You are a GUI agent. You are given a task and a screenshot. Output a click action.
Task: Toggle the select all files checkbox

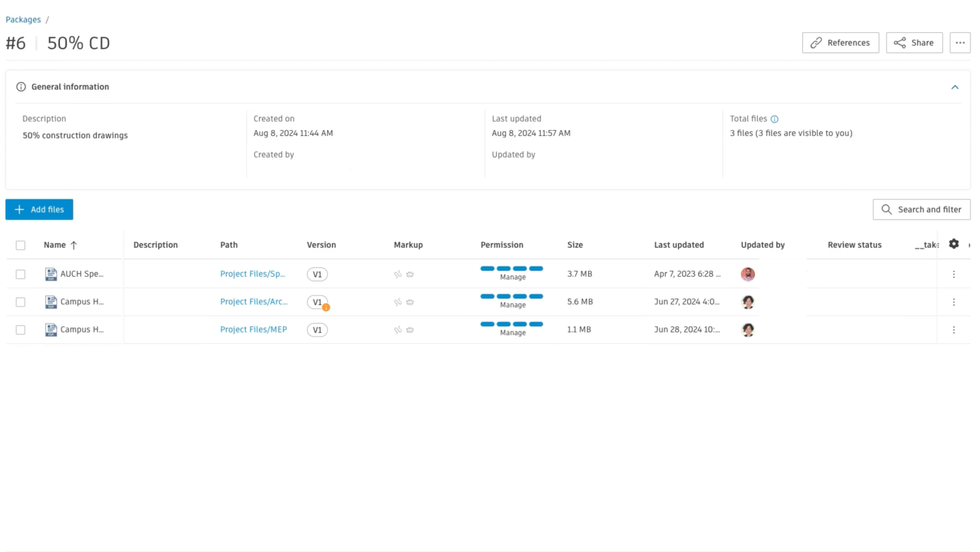[x=20, y=245]
